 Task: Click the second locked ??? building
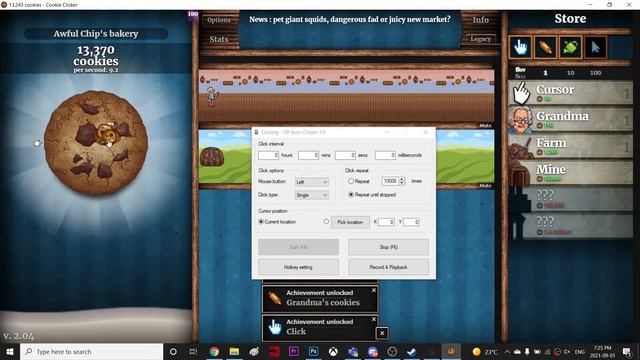571,226
